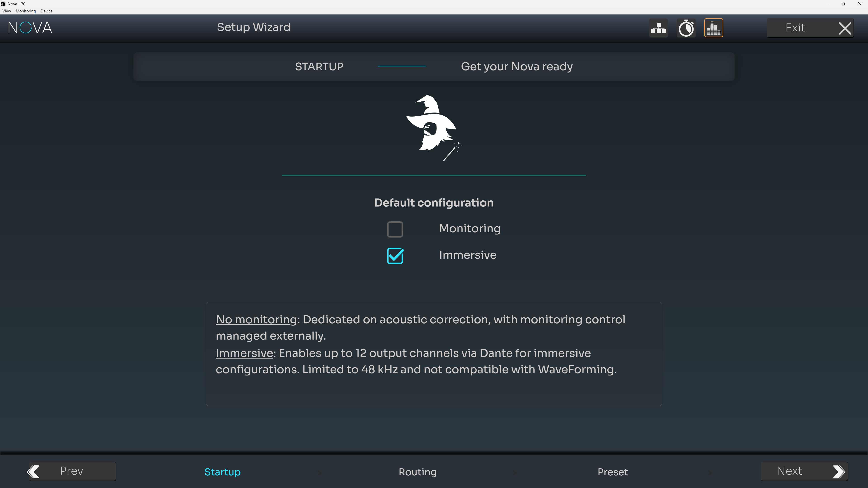Click the Exit button text
Screen dimensions: 868x488
[795, 28]
